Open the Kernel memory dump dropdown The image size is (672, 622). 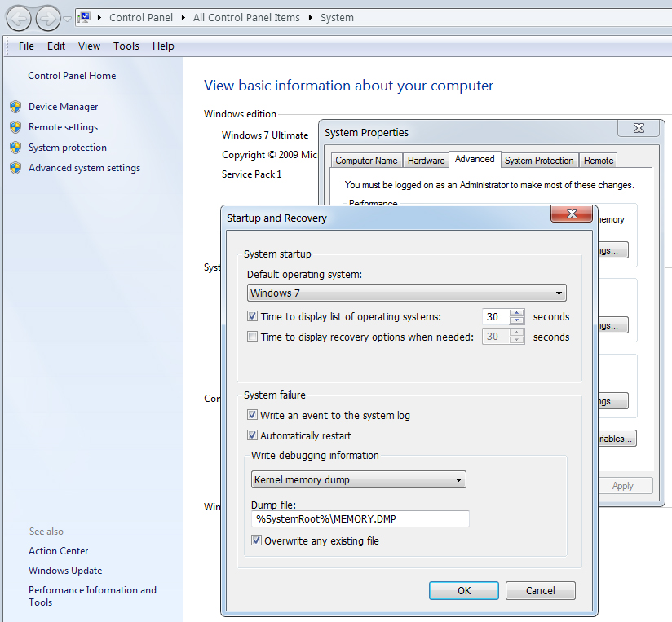point(359,480)
